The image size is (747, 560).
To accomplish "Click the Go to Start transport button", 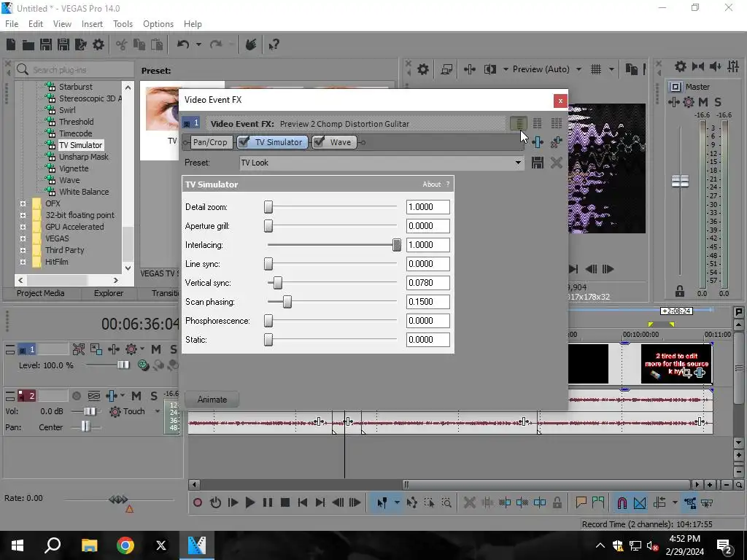I will pyautogui.click(x=303, y=502).
